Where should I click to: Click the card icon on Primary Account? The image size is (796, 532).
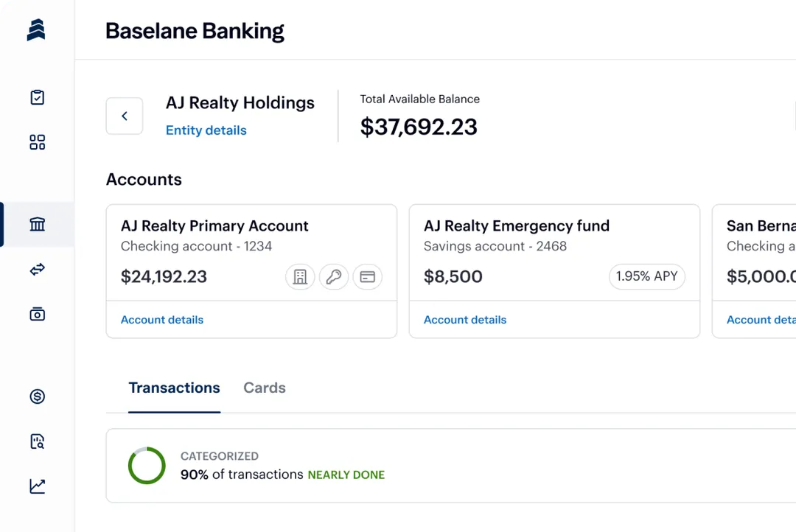tap(368, 277)
